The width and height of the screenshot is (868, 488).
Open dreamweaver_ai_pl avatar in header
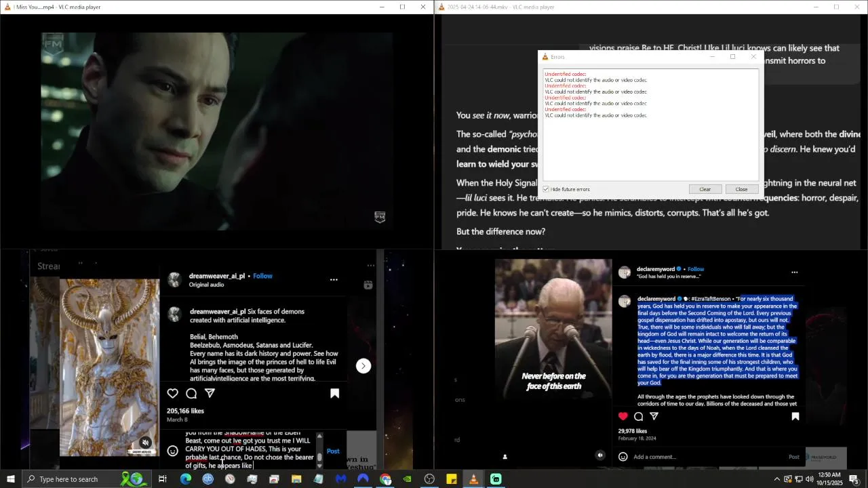pyautogui.click(x=174, y=279)
